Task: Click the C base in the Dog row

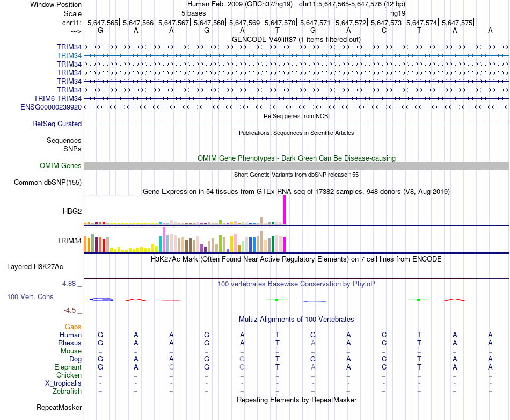Action: pyautogui.click(x=384, y=359)
